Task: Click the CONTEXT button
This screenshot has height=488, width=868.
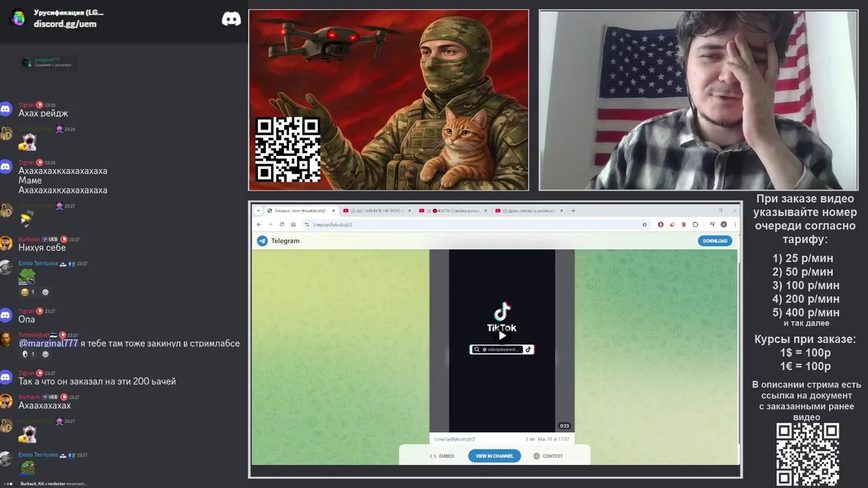Action: (x=548, y=456)
